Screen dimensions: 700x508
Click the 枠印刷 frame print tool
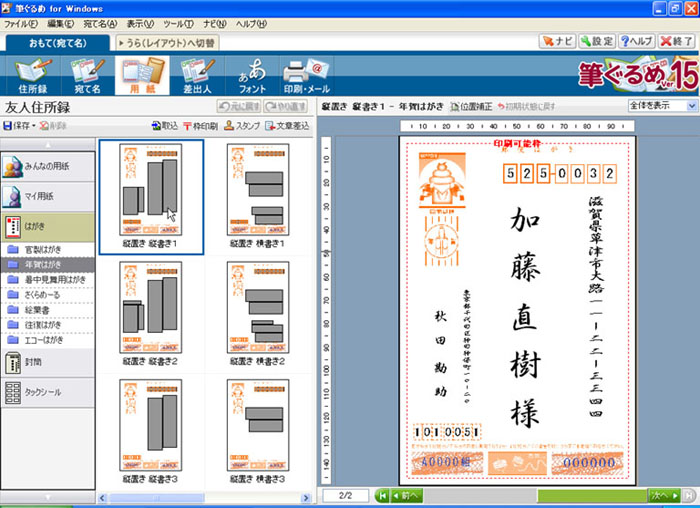[199, 126]
